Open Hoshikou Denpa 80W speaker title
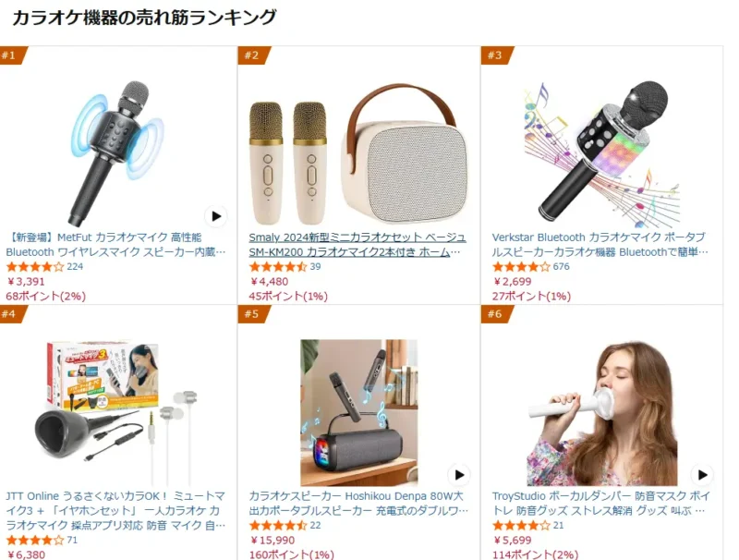 point(358,503)
